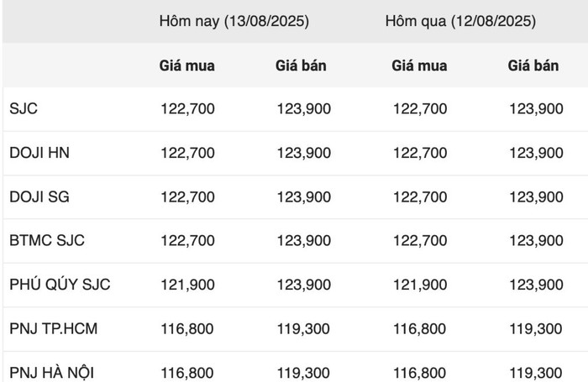Click PNJ TP.HCM today's sell price 119,300

tap(303, 329)
